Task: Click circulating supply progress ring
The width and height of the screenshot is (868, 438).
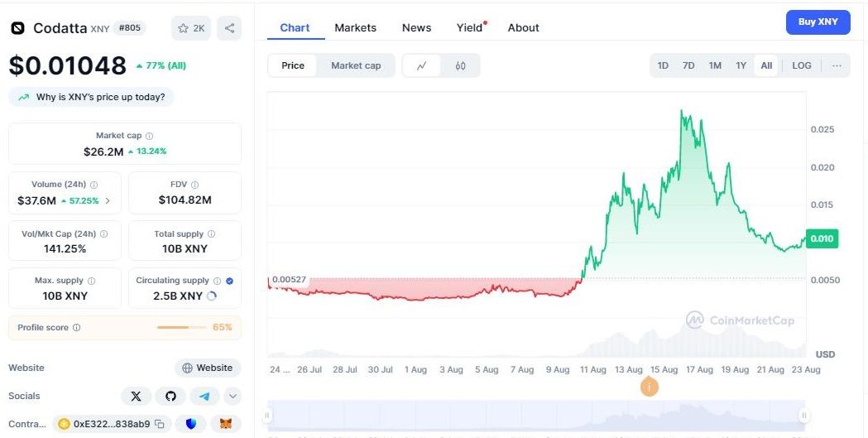Action: 212,296
